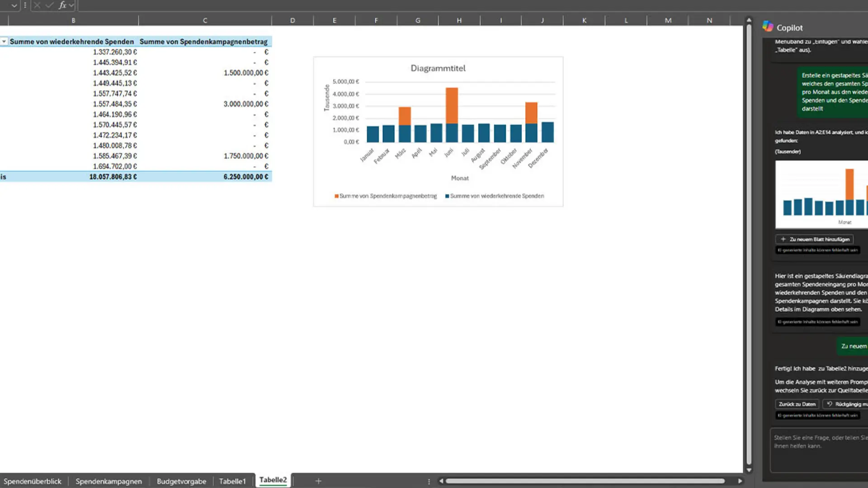Click horizontal scrollbar right arrow
Viewport: 868px width, 488px height.
coord(740,481)
